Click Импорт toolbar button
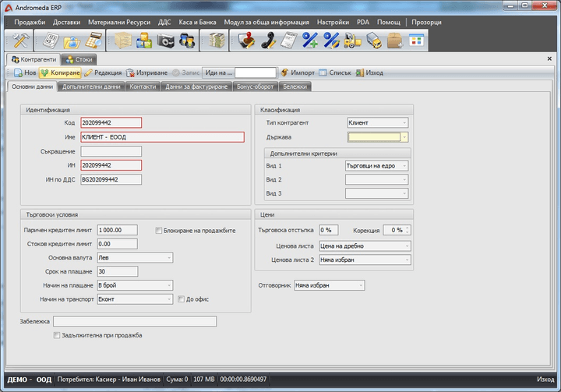Screen dimensions: 561x392 point(298,72)
